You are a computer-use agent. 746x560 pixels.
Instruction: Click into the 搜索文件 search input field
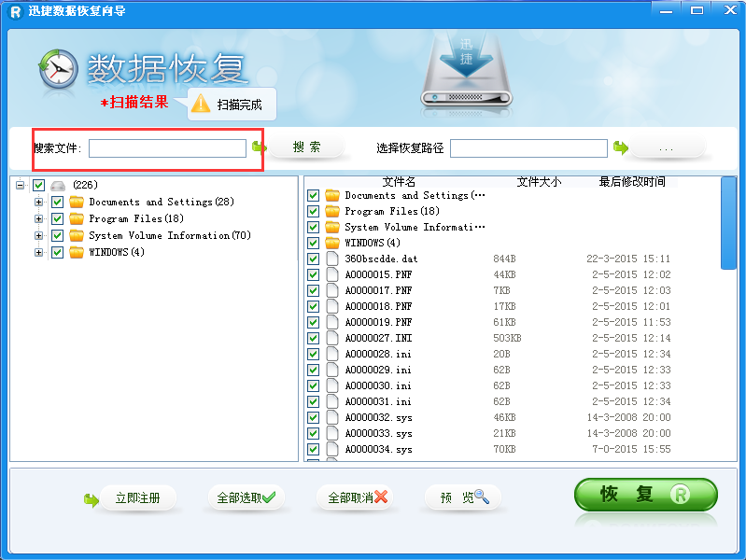(x=167, y=148)
